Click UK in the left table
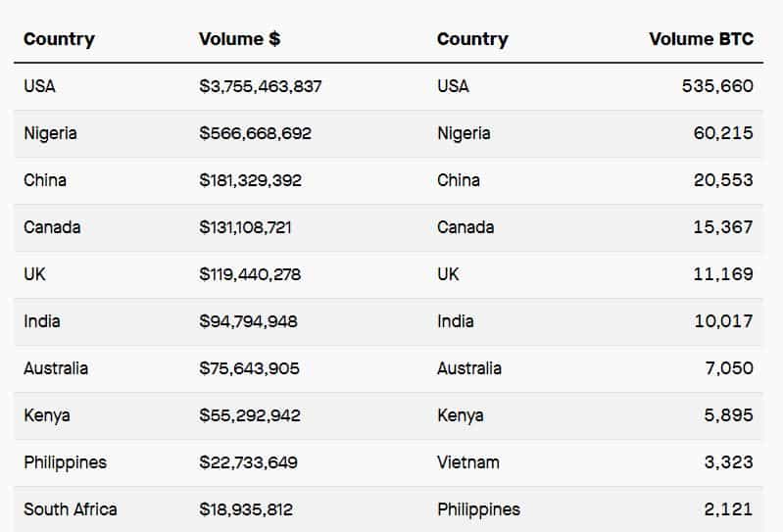 click(34, 274)
